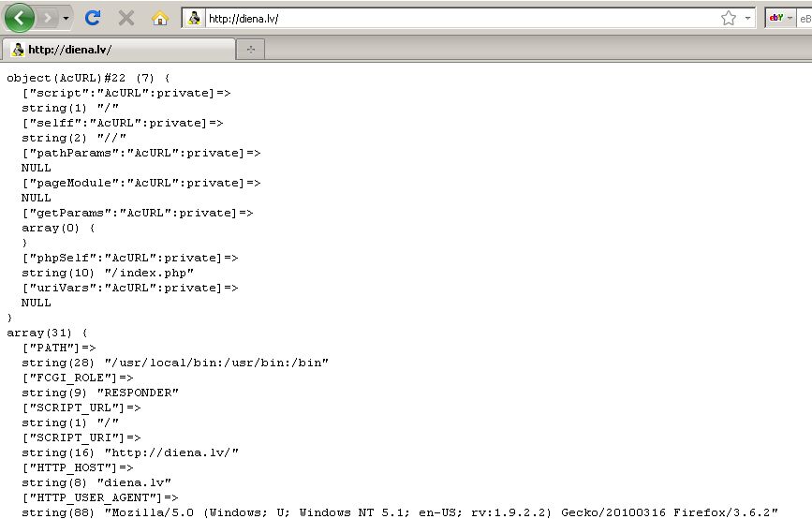The image size is (812, 519).
Task: Click the text array(31) {
Action: click(x=47, y=334)
